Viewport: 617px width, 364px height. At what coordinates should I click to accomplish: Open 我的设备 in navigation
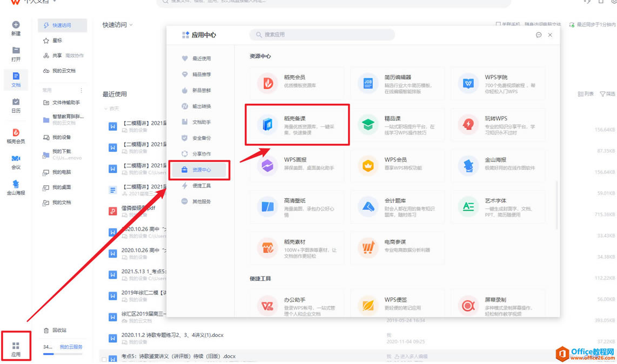(x=62, y=137)
